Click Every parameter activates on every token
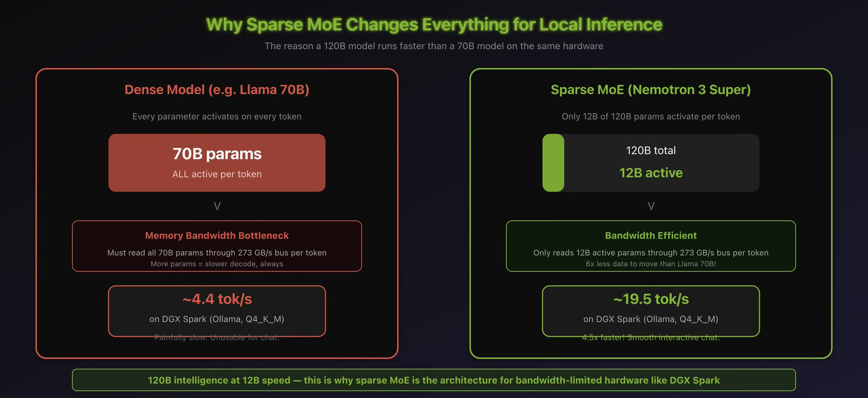Image resolution: width=868 pixels, height=398 pixels. 217,117
